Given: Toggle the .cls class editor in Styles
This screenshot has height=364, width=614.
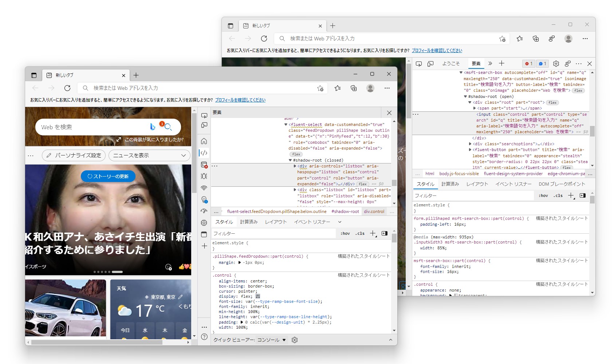Looking at the screenshot, I should point(359,233).
